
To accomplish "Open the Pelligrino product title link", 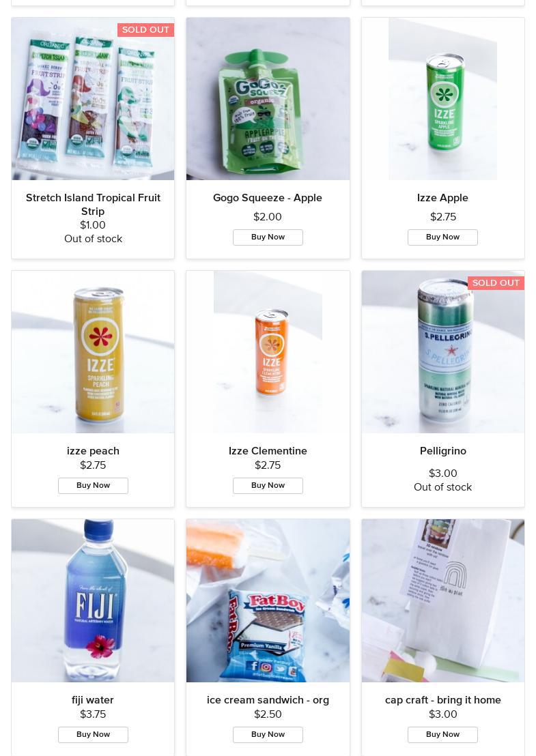I will click(443, 451).
